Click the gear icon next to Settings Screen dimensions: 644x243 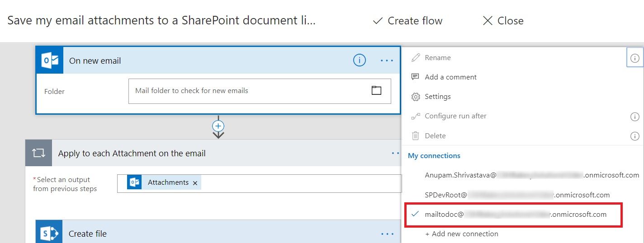(x=415, y=97)
